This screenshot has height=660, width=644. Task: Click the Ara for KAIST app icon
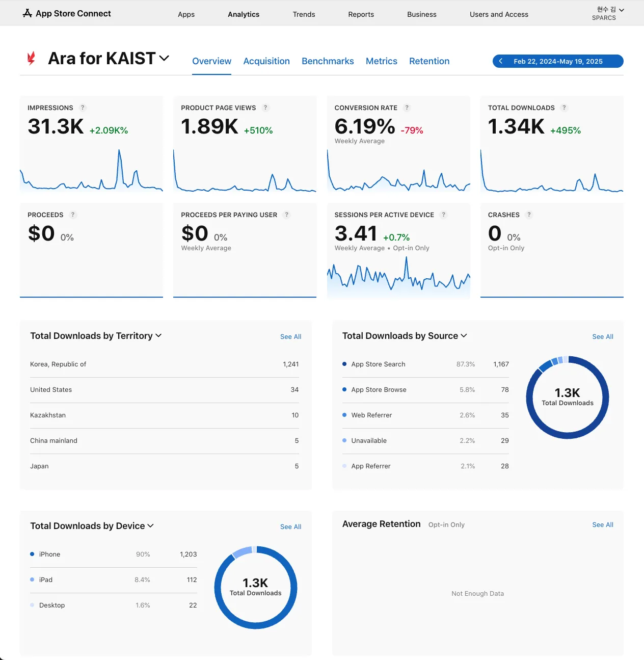click(31, 58)
